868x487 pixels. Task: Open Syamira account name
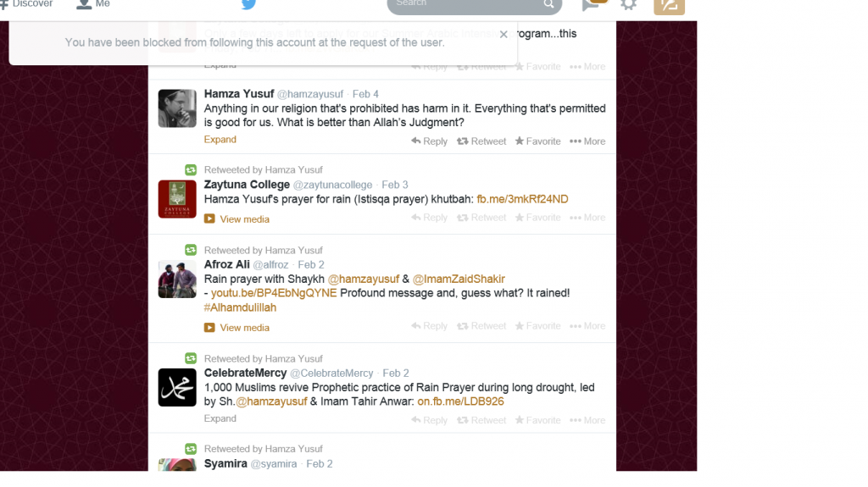pos(225,463)
